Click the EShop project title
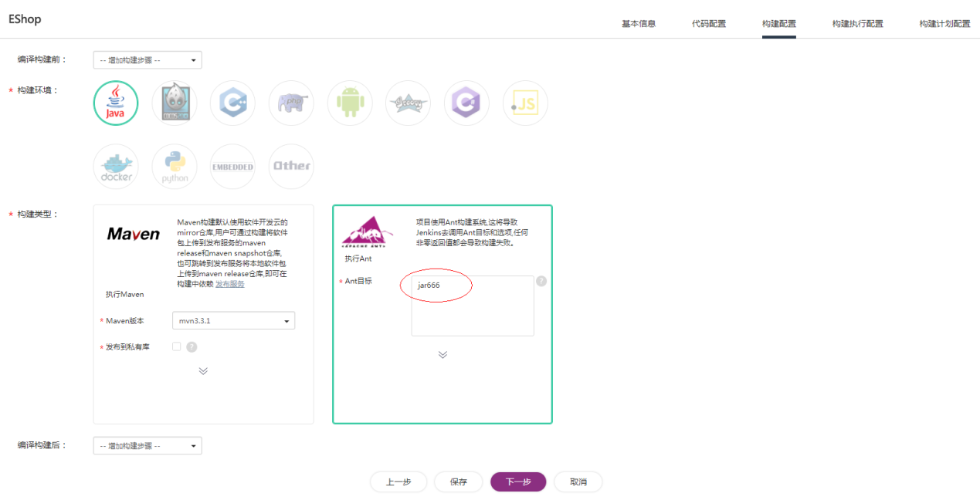 coord(25,19)
